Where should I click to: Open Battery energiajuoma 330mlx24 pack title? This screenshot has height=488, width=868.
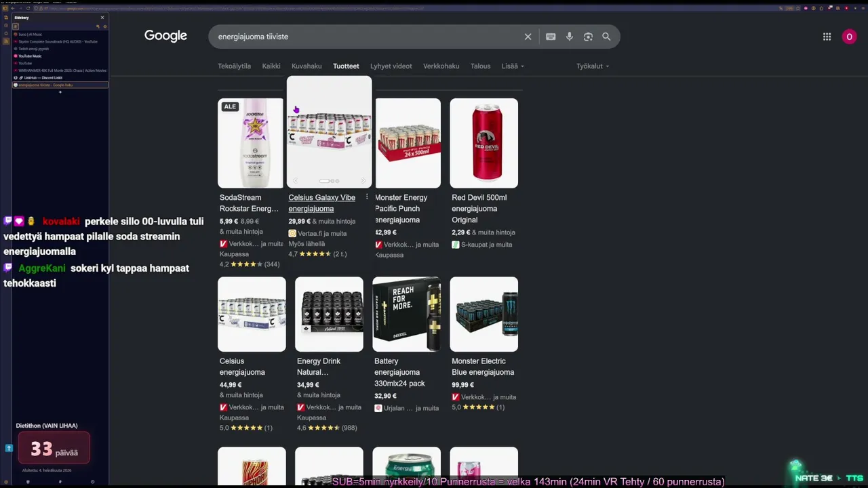400,372
